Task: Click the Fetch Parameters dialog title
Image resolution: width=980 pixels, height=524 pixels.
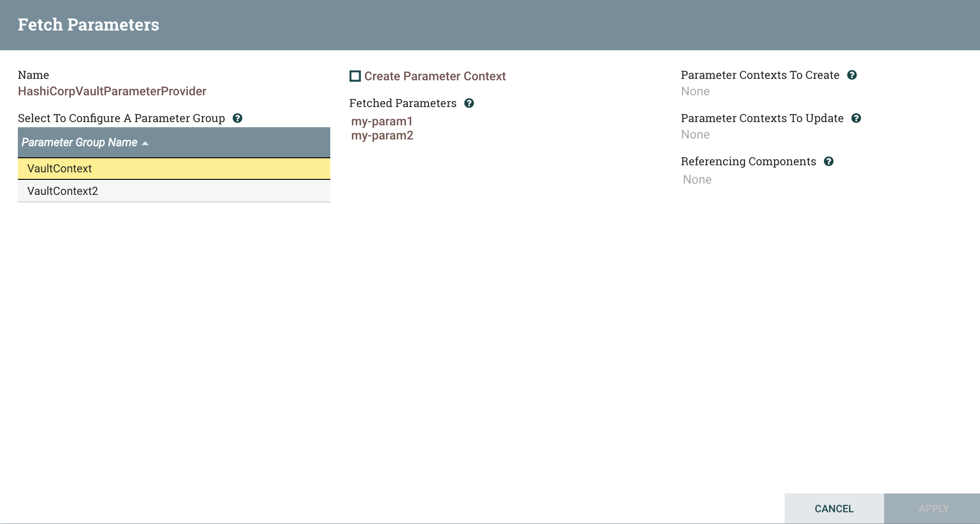Action: tap(88, 24)
